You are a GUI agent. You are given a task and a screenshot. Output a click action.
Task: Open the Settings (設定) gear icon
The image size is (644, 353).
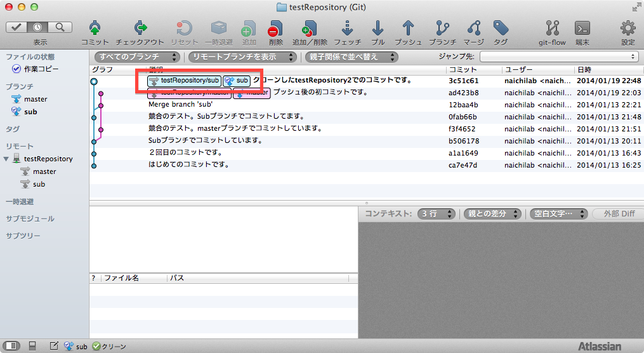point(628,28)
